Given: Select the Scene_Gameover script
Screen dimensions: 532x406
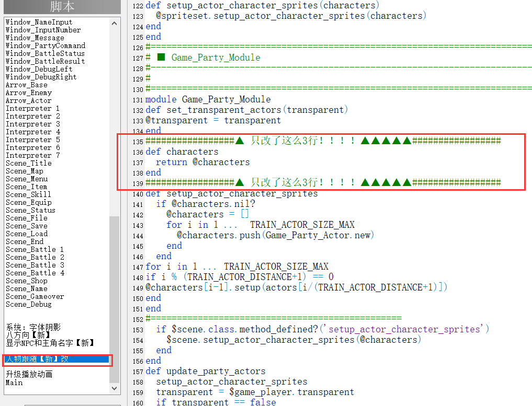Looking at the screenshot, I should [x=35, y=296].
